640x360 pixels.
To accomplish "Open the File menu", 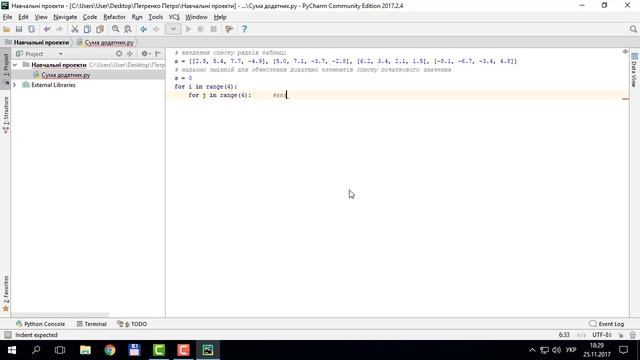I will coord(7,17).
